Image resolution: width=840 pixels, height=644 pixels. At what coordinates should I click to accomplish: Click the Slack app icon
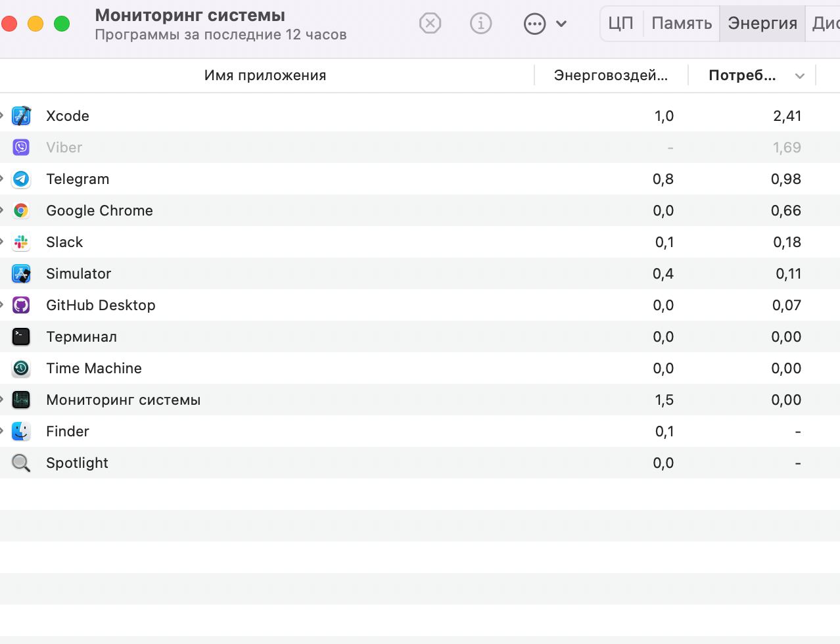coord(21,242)
